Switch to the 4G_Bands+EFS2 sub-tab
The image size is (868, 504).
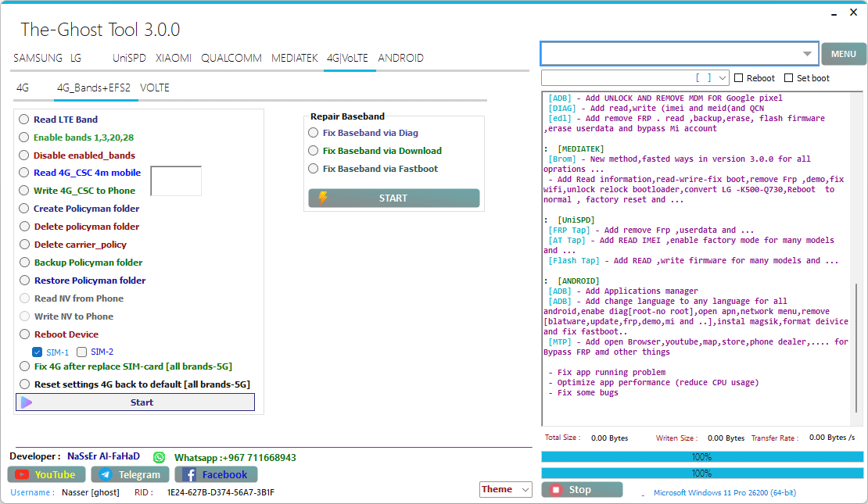pyautogui.click(x=94, y=88)
